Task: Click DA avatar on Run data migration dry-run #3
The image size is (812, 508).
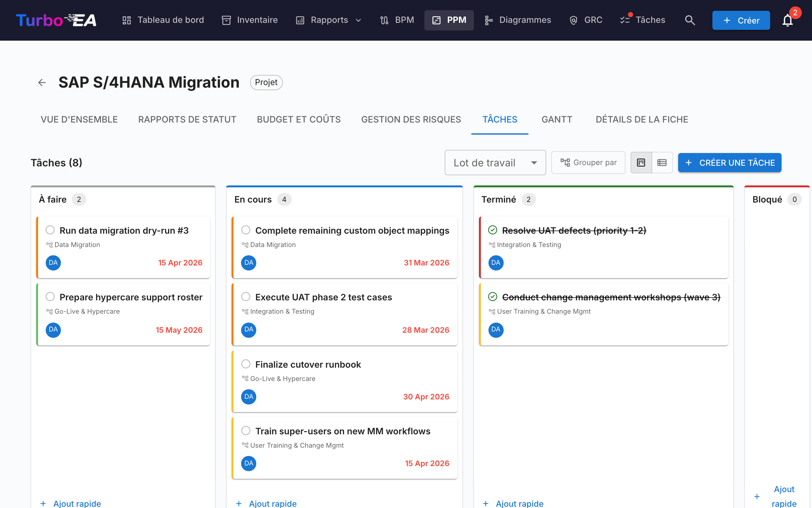Action: click(53, 263)
